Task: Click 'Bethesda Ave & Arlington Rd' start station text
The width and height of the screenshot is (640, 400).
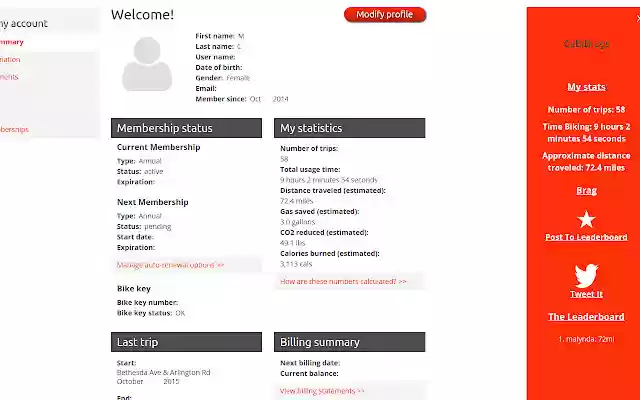Action: coord(163,373)
